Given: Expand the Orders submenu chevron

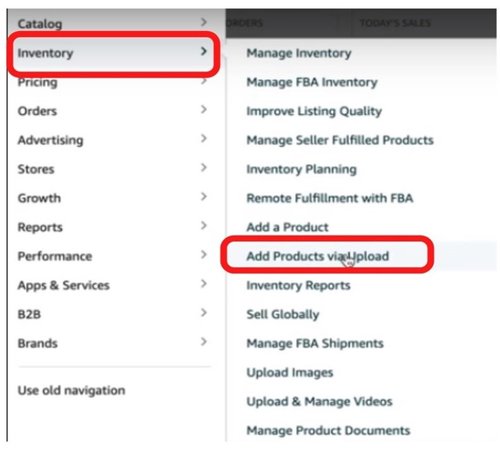Looking at the screenshot, I should click(x=204, y=109).
